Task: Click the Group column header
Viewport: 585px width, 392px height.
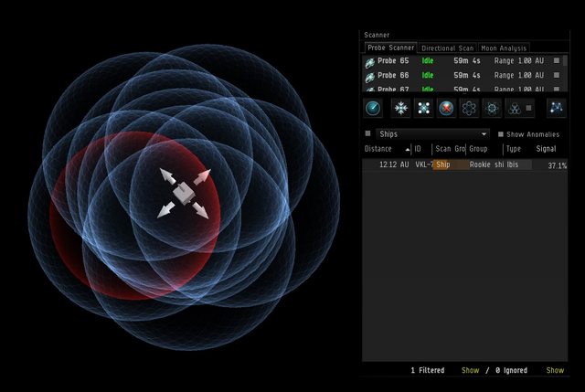Action: (478, 149)
